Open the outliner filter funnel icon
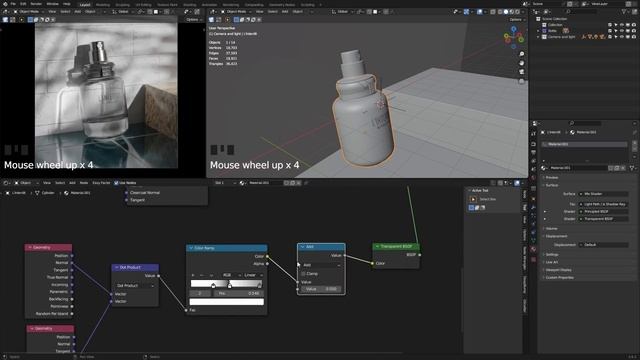Viewport: 640px width, 360px height. [624, 12]
